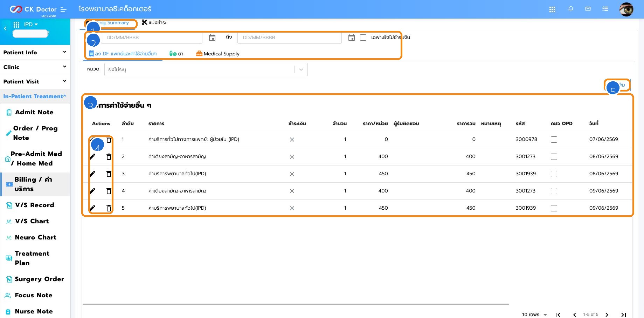Click the back chevron in IPD panel
The width and height of the screenshot is (644, 318).
5,28
